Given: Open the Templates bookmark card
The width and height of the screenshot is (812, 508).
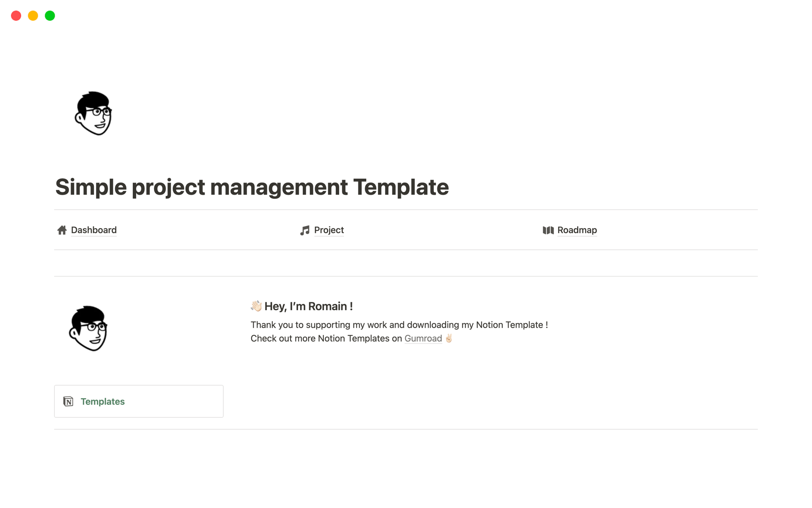Looking at the screenshot, I should click(139, 401).
